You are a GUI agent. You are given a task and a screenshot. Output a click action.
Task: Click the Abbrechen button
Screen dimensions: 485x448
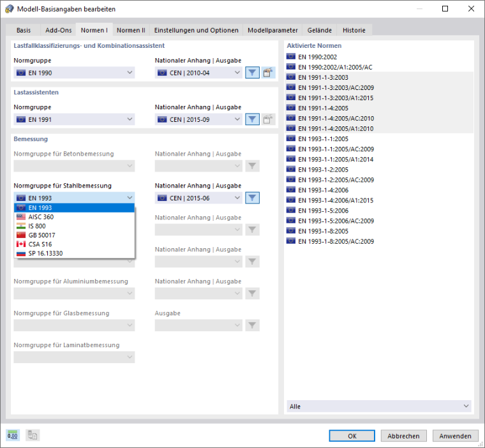tap(404, 436)
